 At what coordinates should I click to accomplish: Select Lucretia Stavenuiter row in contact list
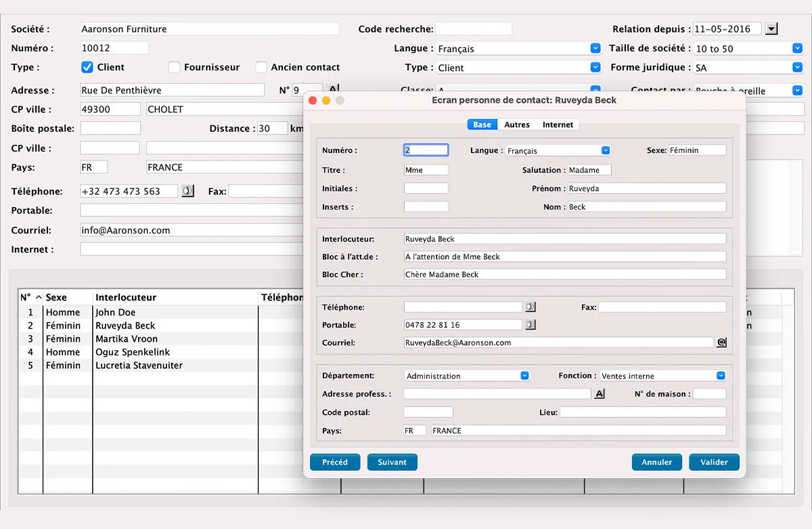(139, 365)
